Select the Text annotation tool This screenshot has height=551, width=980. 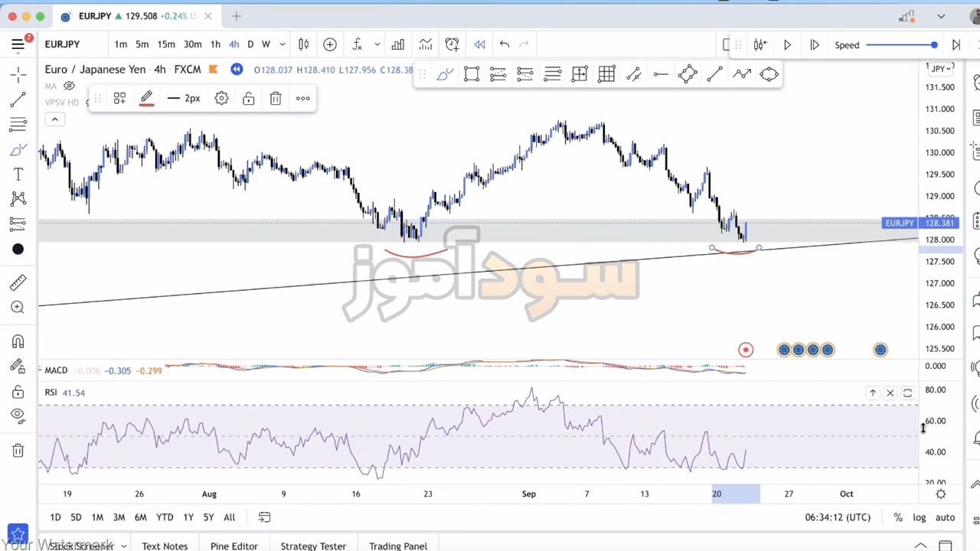coord(18,174)
